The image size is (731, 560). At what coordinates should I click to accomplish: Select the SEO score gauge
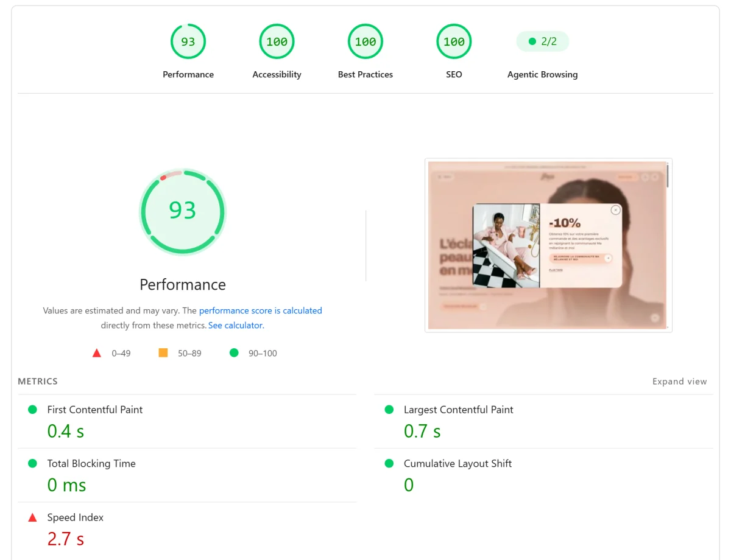(x=454, y=41)
